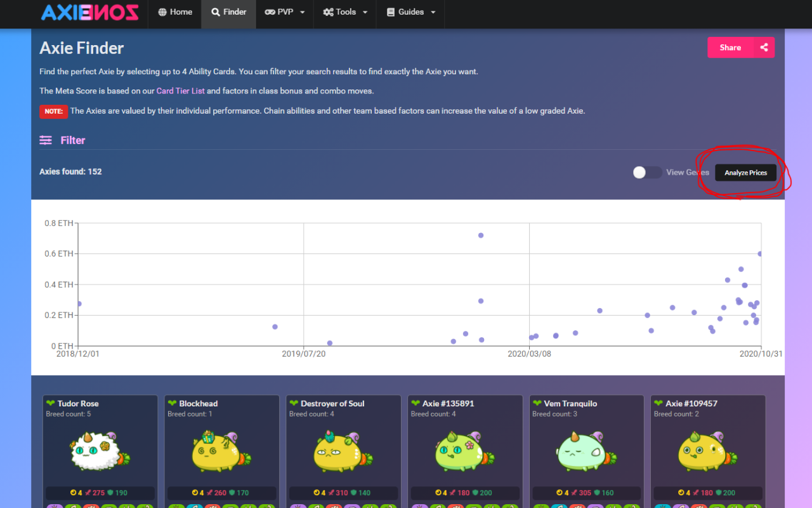Click the plant class icon beside Vem Tranquilo
Viewport: 812px width, 508px height.
537,403
